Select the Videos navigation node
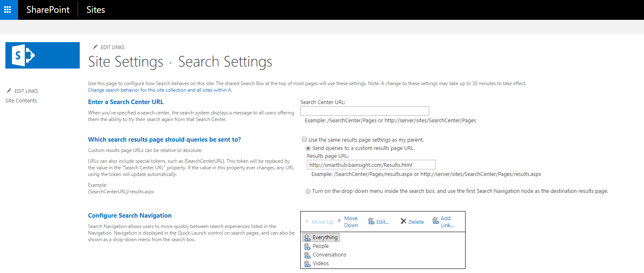The width and height of the screenshot is (644, 273). click(x=321, y=264)
